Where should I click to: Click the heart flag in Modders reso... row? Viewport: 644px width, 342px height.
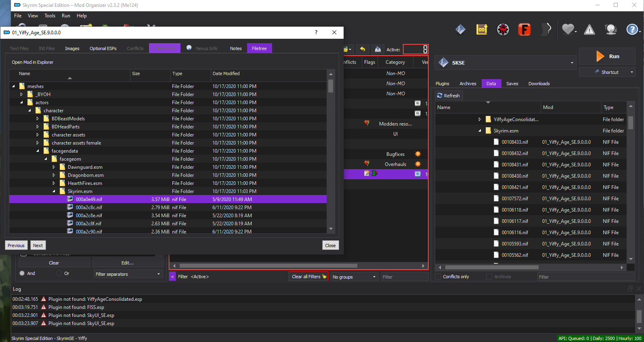tap(367, 123)
